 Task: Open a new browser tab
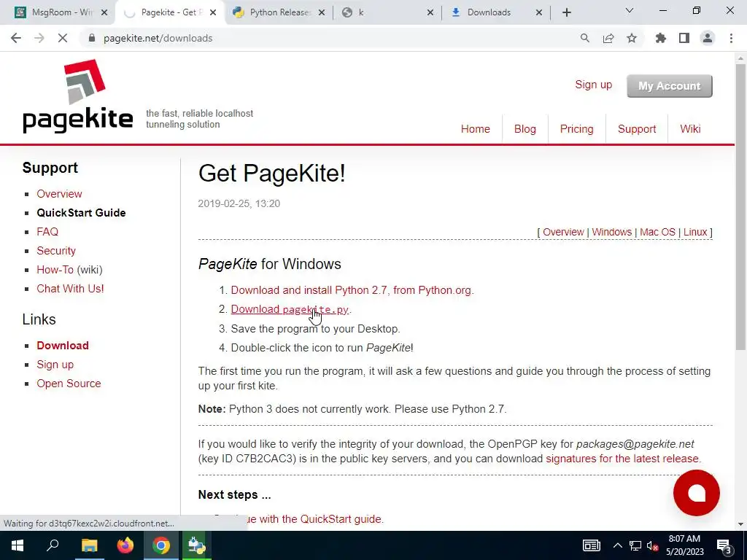[x=566, y=12]
